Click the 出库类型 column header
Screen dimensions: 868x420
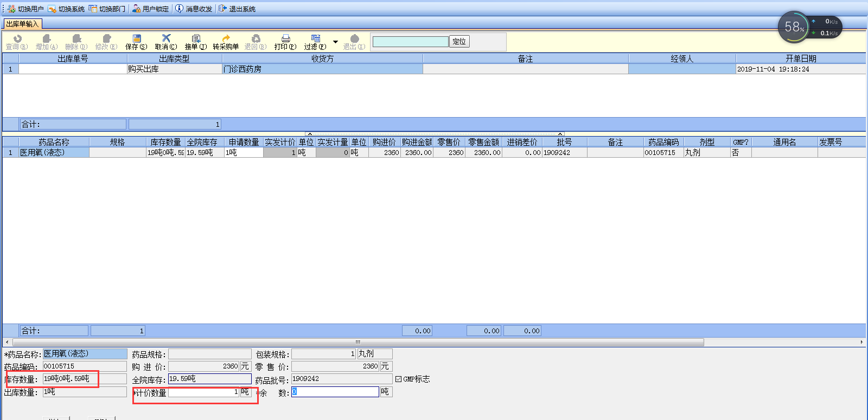(174, 59)
